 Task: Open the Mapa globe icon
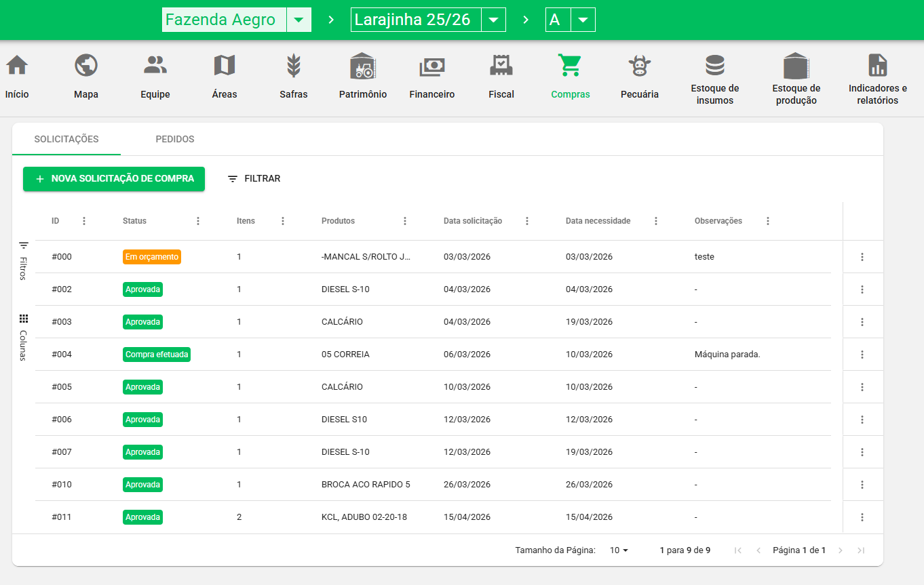(x=86, y=66)
